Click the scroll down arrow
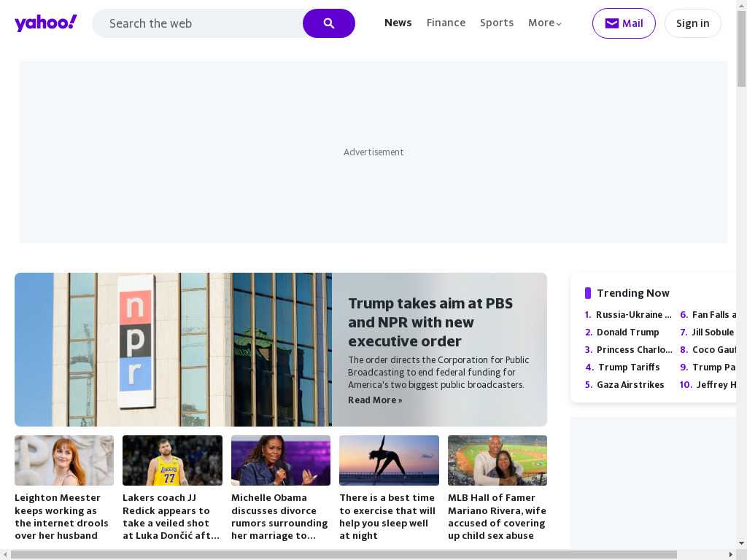747x560 pixels. (741, 543)
